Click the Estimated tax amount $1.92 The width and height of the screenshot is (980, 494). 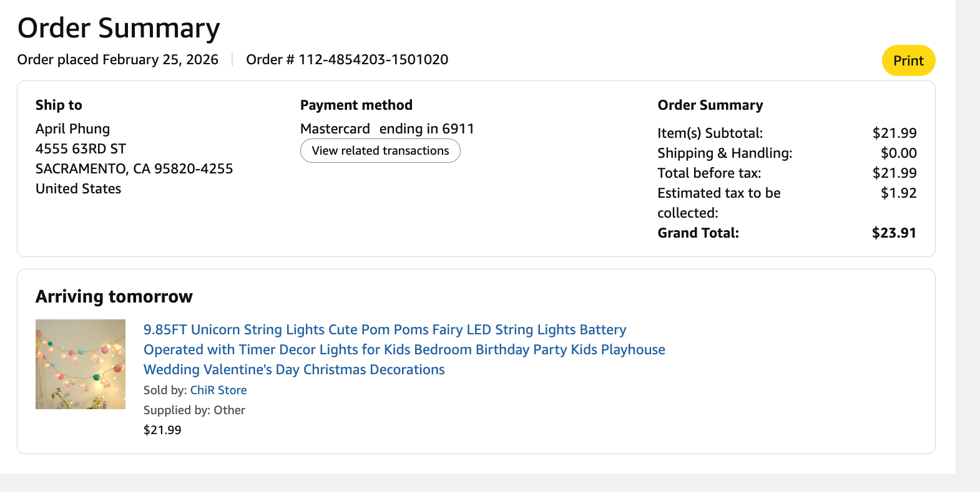(x=898, y=193)
